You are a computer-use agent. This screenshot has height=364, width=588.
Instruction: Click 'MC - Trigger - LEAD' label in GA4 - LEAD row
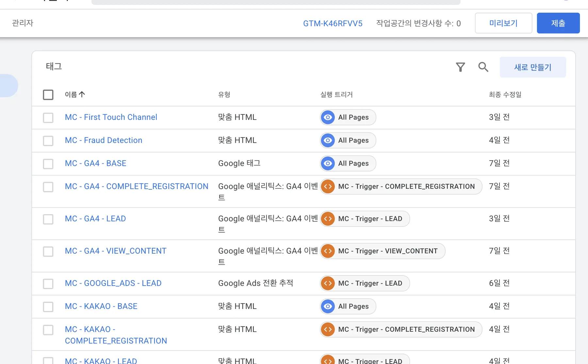(x=370, y=219)
